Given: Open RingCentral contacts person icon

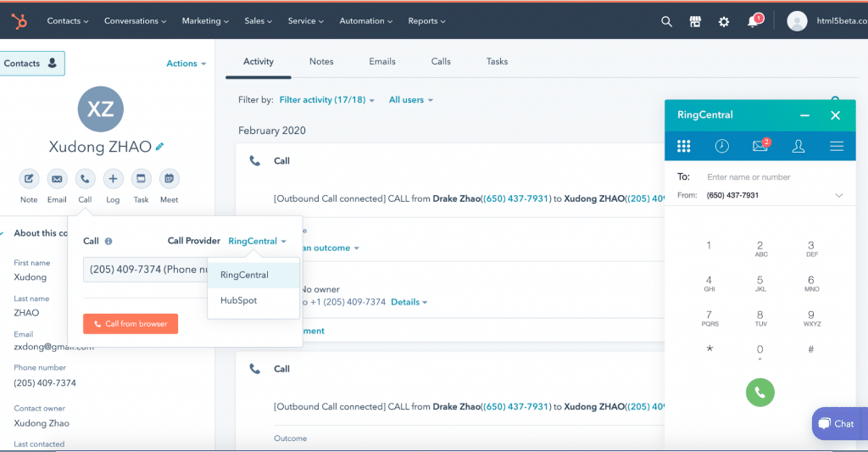Looking at the screenshot, I should pos(798,147).
